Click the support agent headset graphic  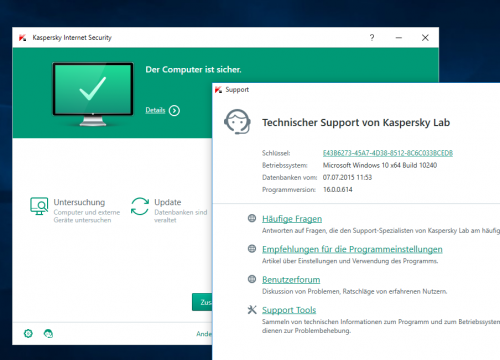(x=237, y=122)
